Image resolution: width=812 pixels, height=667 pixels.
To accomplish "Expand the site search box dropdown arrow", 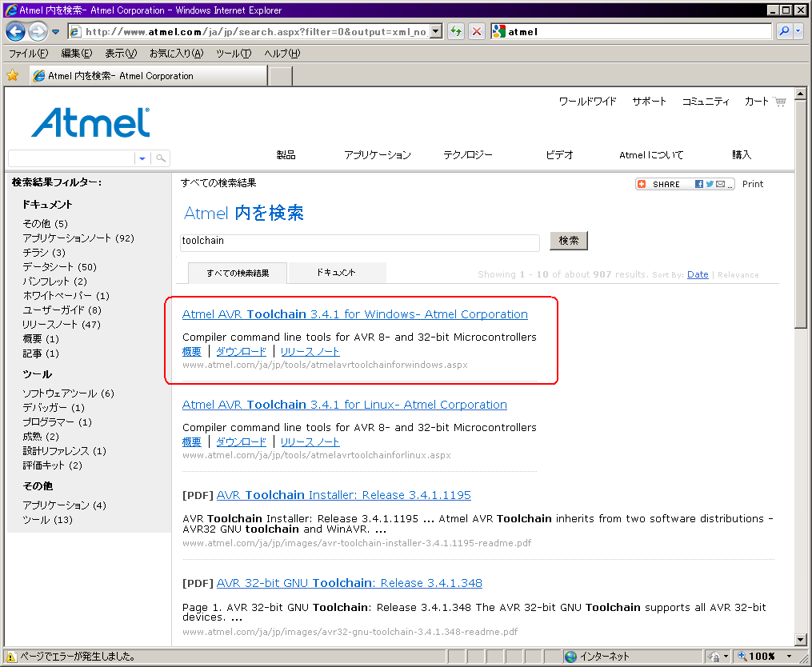I will click(x=142, y=158).
